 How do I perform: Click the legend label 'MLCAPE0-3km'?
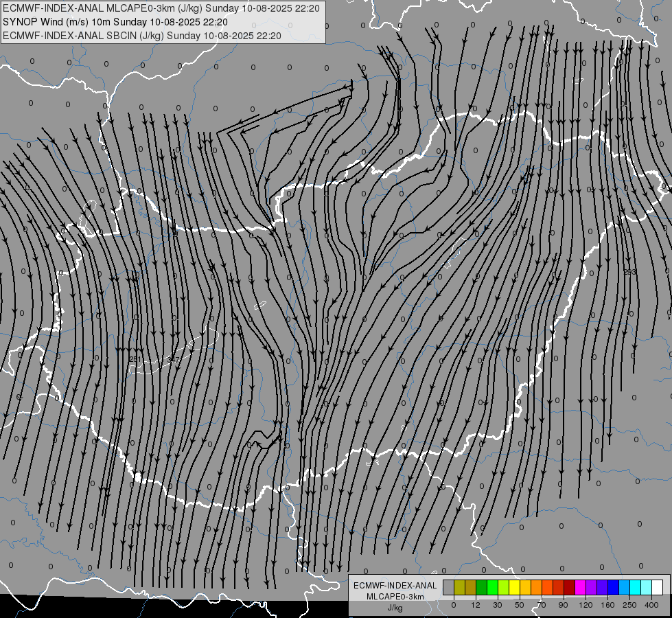[395, 597]
